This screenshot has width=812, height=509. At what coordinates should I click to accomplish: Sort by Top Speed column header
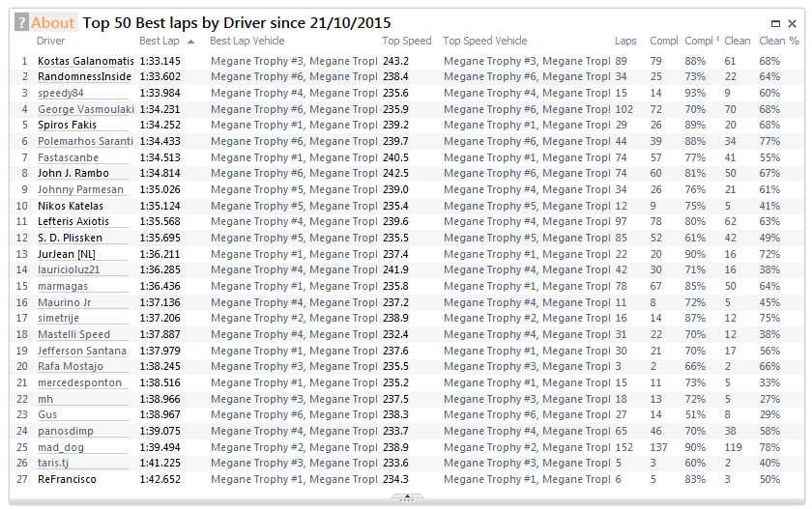407,41
